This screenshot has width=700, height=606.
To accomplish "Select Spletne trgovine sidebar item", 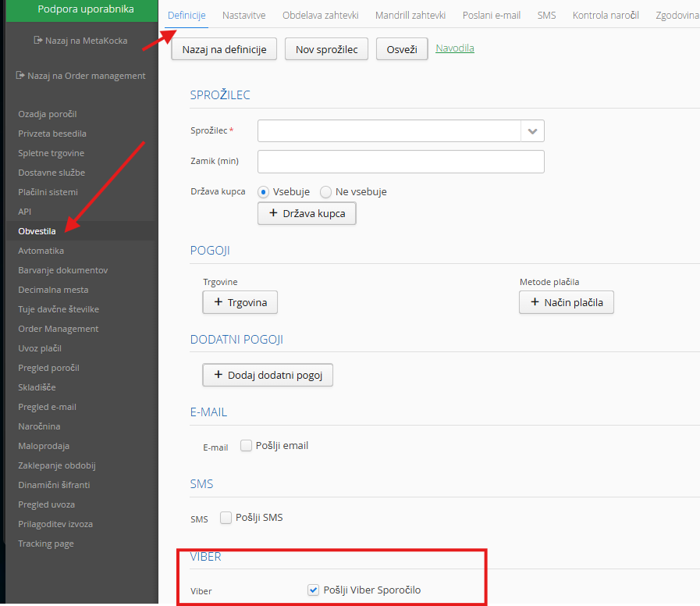I will pyautogui.click(x=51, y=153).
